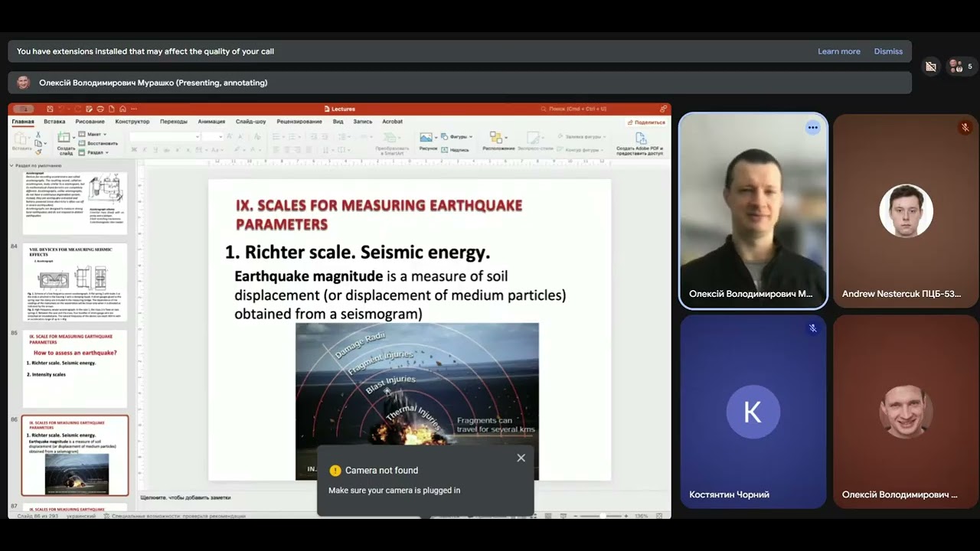
Task: Click the yellow warning icon in camera notification
Action: click(335, 471)
